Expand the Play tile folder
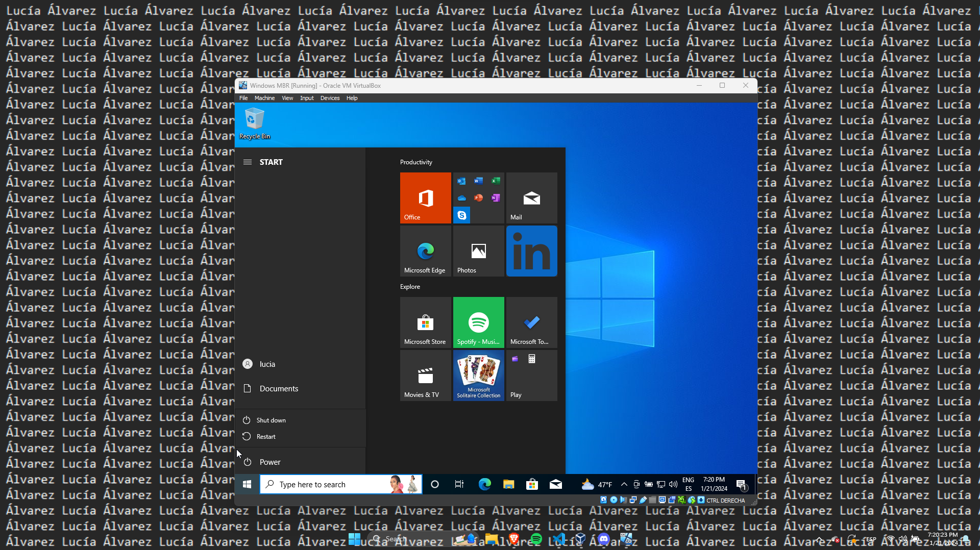 click(531, 376)
